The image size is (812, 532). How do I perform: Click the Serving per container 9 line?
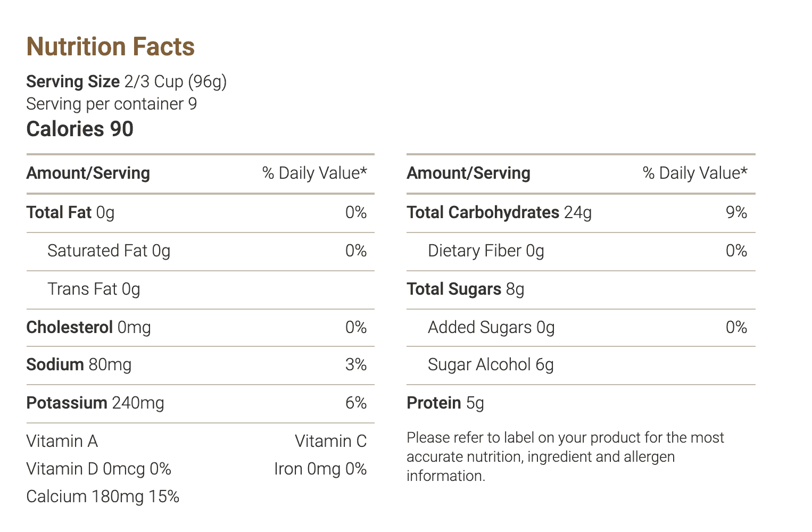[111, 104]
